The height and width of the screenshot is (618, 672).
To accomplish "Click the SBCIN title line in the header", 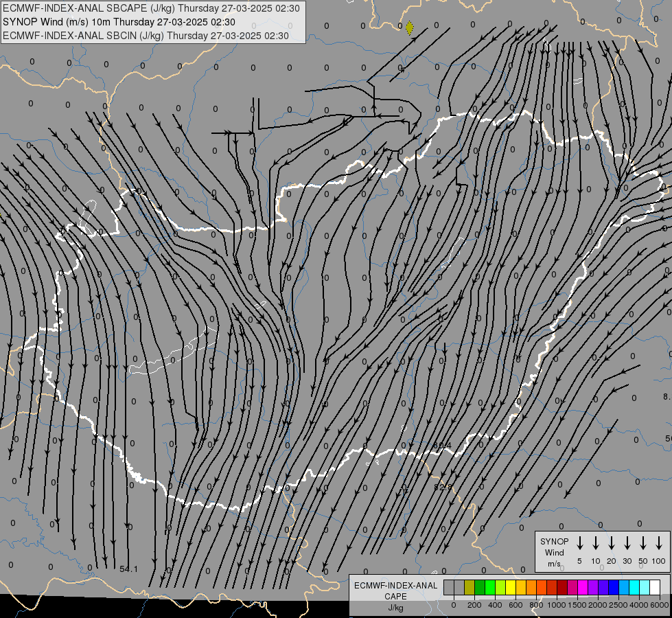I will [146, 36].
